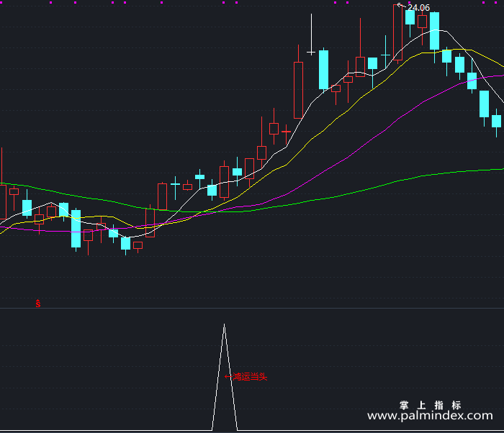Click the red 鸿运当头 indicator label
The width and height of the screenshot is (504, 433).
coord(250,376)
